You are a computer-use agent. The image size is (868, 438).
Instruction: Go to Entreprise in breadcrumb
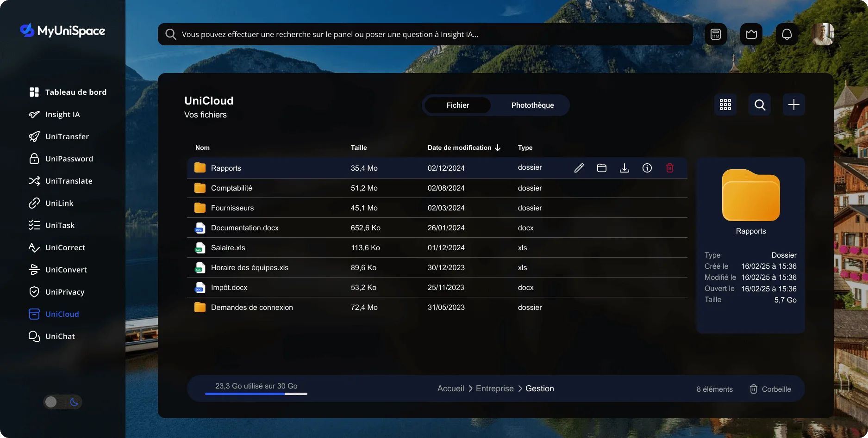(494, 389)
